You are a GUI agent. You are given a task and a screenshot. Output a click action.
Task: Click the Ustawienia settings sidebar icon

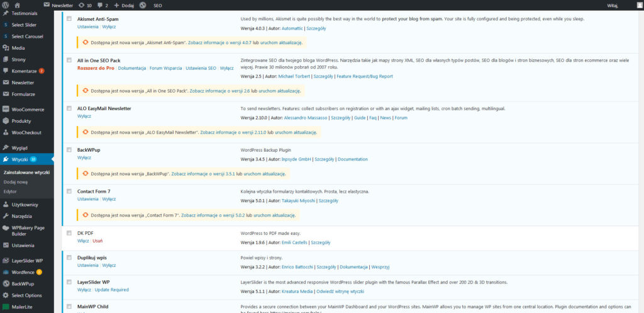pos(5,246)
